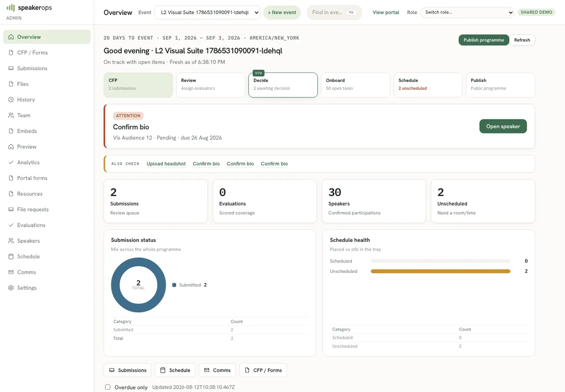Open the Review stage card
This screenshot has height=392, width=565.
pyautogui.click(x=211, y=85)
